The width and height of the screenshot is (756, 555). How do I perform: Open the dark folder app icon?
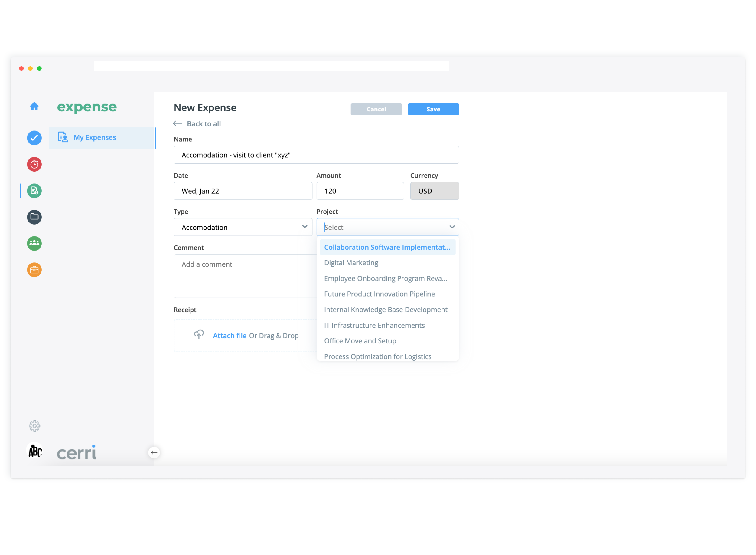[x=34, y=217]
